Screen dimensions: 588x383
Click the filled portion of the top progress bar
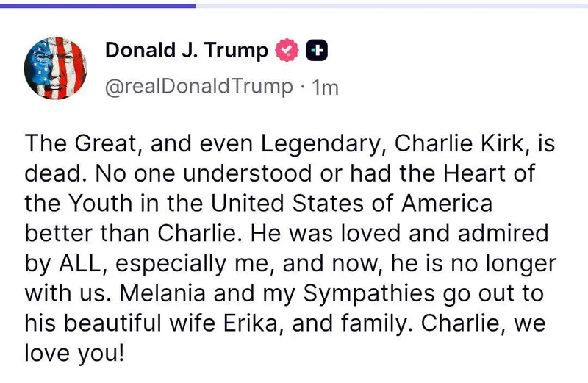click(98, 4)
